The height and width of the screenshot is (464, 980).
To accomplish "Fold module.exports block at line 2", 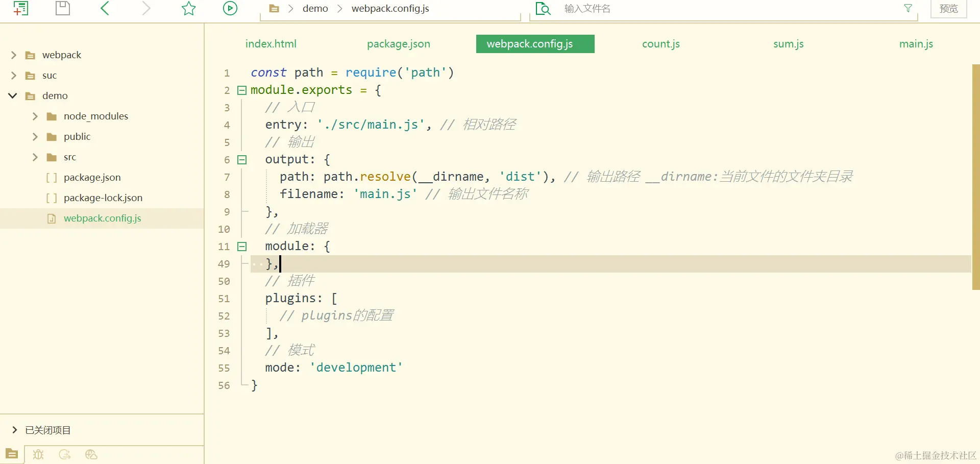I will 242,90.
